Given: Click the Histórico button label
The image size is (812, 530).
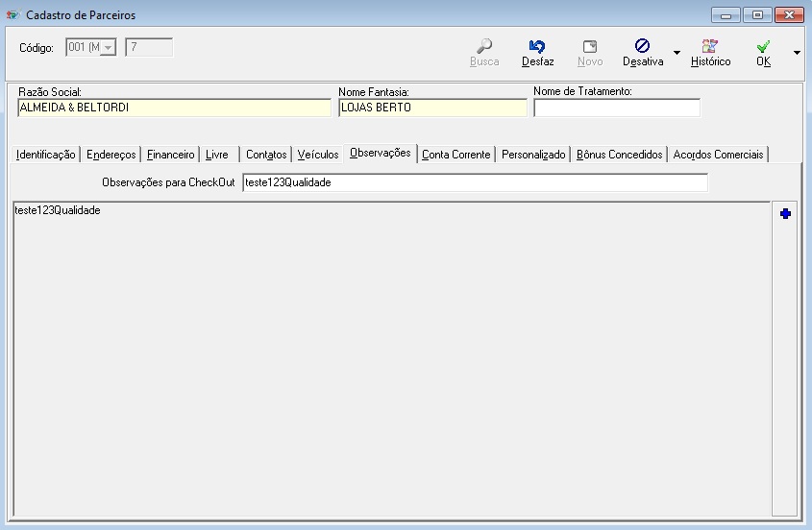Looking at the screenshot, I should tap(710, 61).
